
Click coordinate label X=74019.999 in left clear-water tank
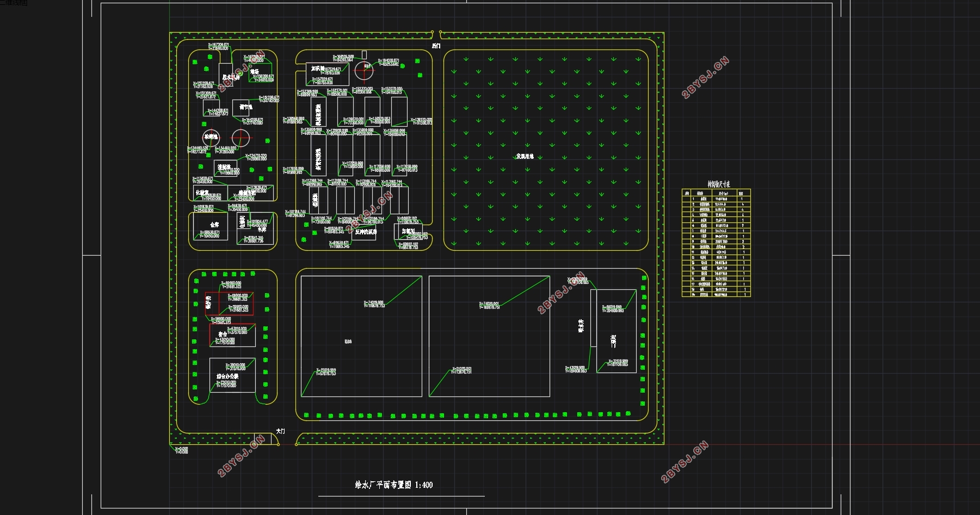coord(373,302)
